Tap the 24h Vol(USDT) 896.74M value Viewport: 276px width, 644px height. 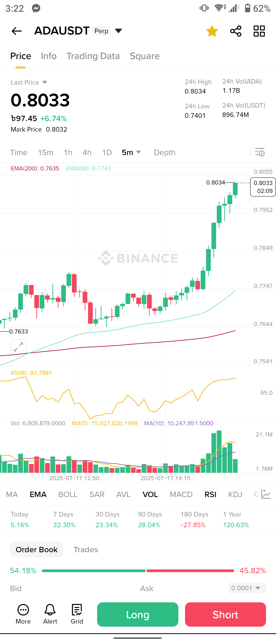pos(236,115)
